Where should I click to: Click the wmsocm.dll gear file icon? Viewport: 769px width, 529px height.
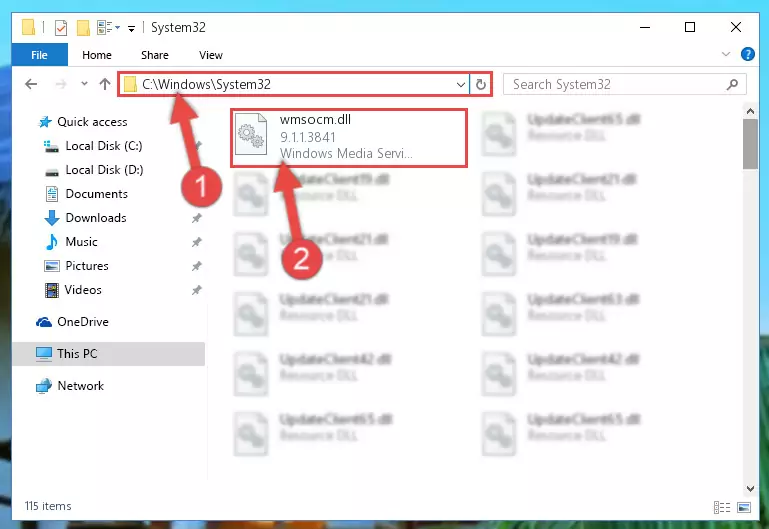click(251, 135)
